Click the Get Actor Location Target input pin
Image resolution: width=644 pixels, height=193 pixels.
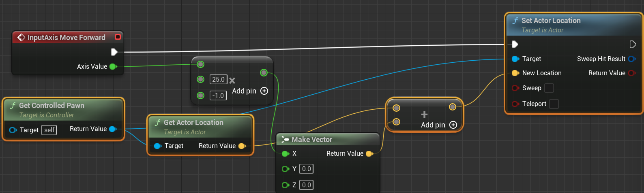[x=158, y=146]
